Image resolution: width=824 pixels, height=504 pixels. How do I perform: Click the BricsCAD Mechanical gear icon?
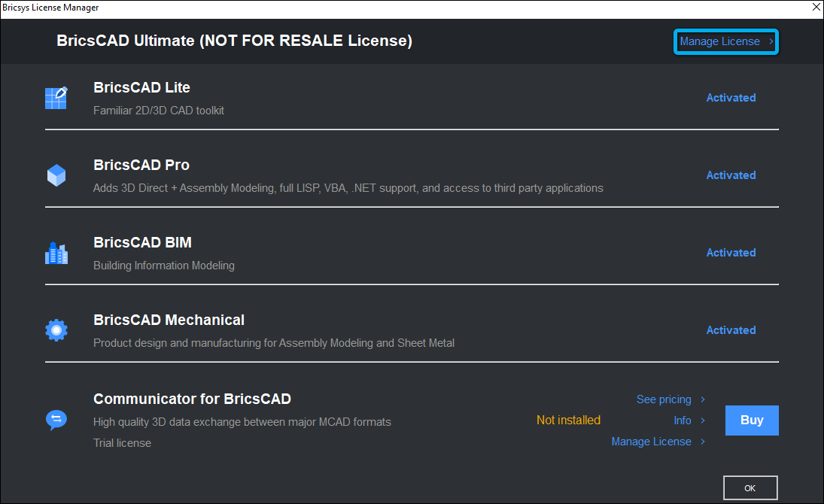pyautogui.click(x=56, y=329)
